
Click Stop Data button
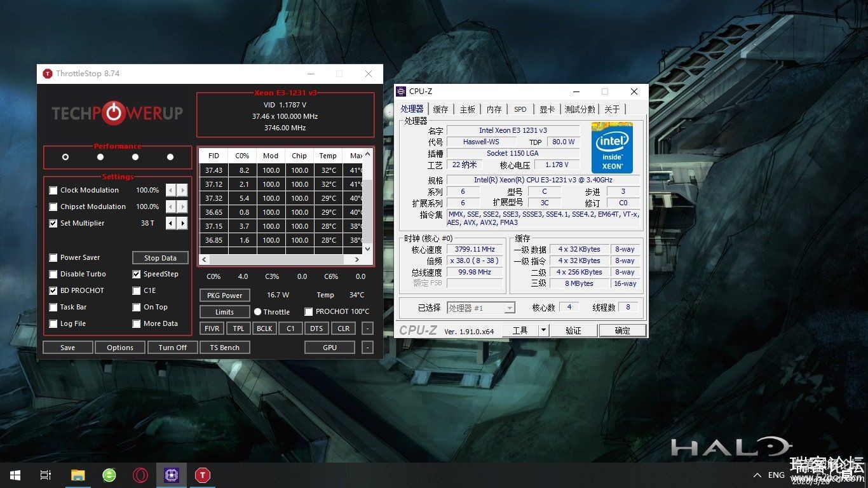click(x=160, y=258)
